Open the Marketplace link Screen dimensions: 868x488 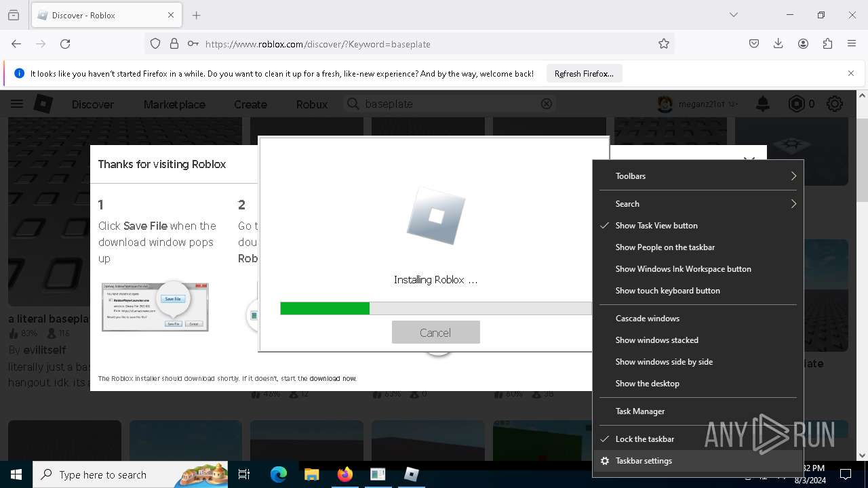click(x=174, y=104)
